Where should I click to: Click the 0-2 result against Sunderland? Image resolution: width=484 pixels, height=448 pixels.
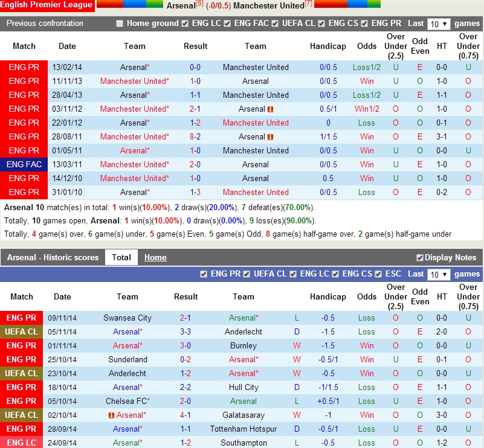(x=186, y=359)
